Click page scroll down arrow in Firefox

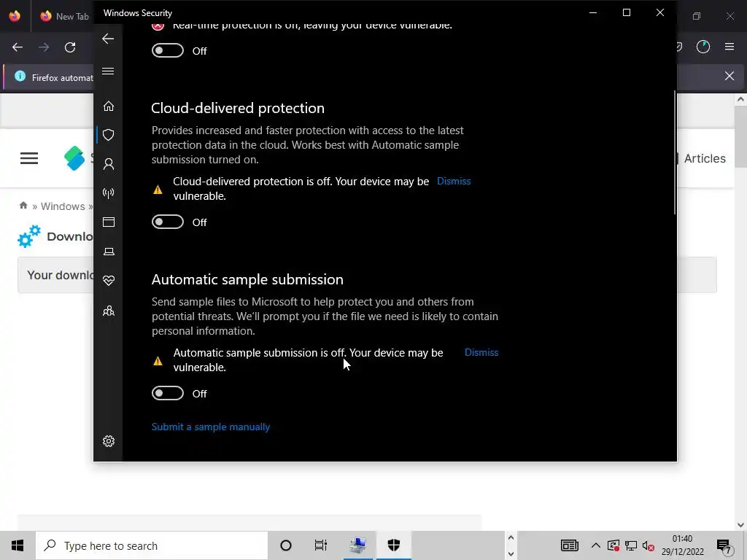click(740, 525)
